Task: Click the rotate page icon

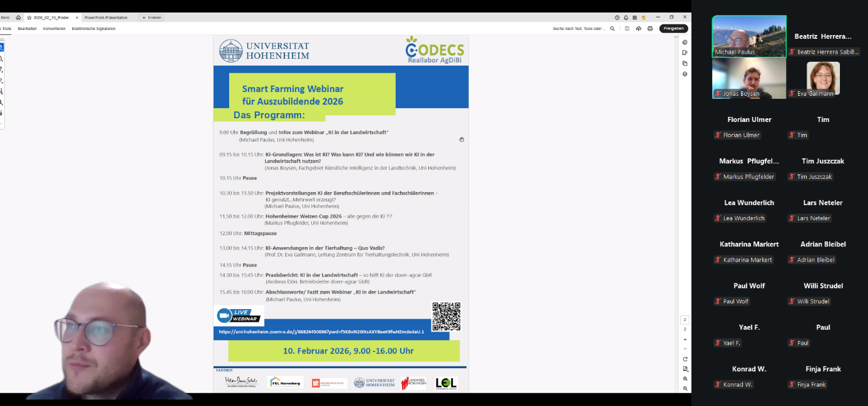Action: pyautogui.click(x=685, y=359)
